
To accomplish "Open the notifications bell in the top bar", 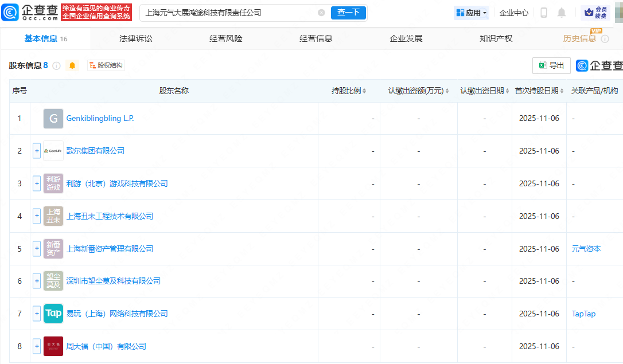I will (x=562, y=13).
